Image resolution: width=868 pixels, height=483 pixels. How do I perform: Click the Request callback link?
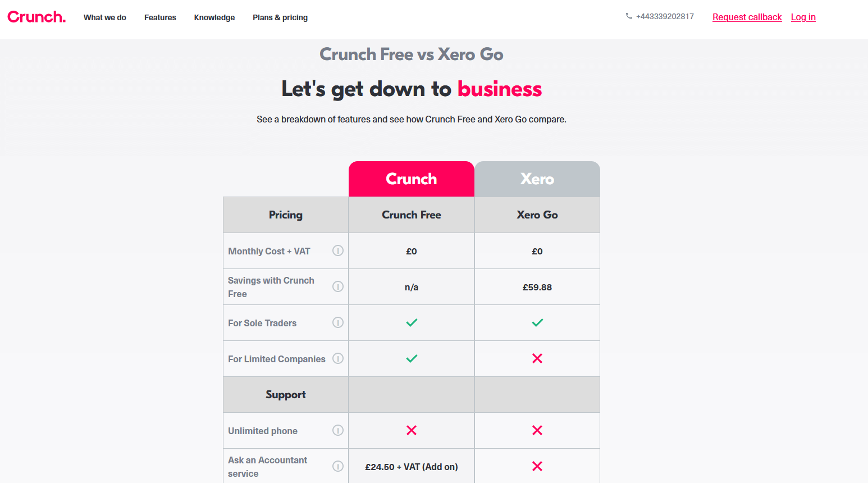[x=747, y=17]
